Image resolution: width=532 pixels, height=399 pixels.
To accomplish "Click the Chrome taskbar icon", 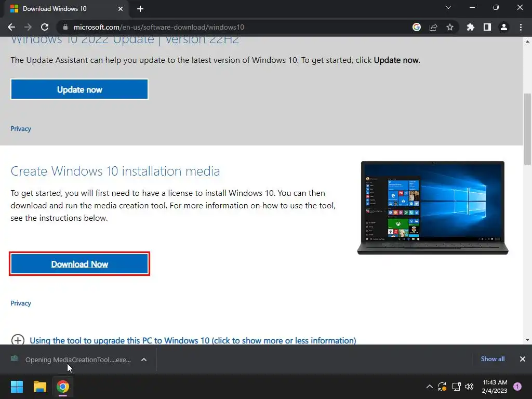I will coord(63,387).
